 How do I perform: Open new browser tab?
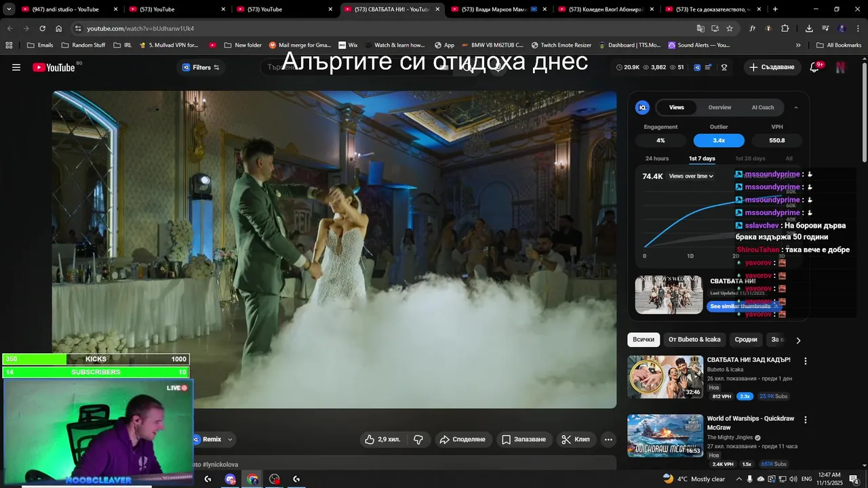(x=775, y=9)
